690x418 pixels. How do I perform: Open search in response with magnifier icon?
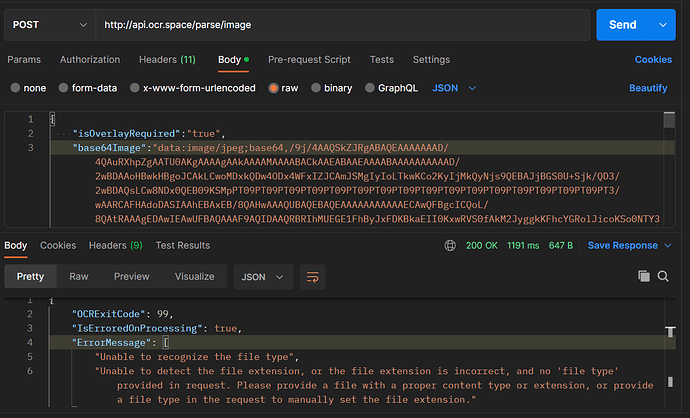pos(663,276)
